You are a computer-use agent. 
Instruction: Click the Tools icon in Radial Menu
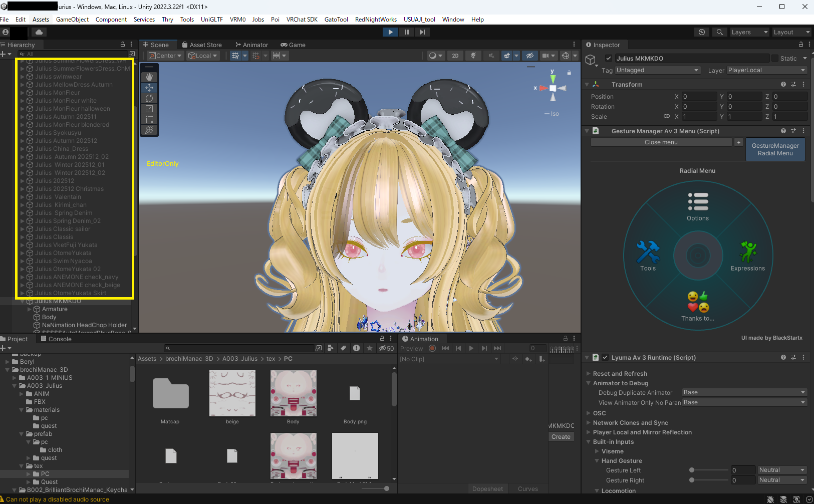coord(648,251)
